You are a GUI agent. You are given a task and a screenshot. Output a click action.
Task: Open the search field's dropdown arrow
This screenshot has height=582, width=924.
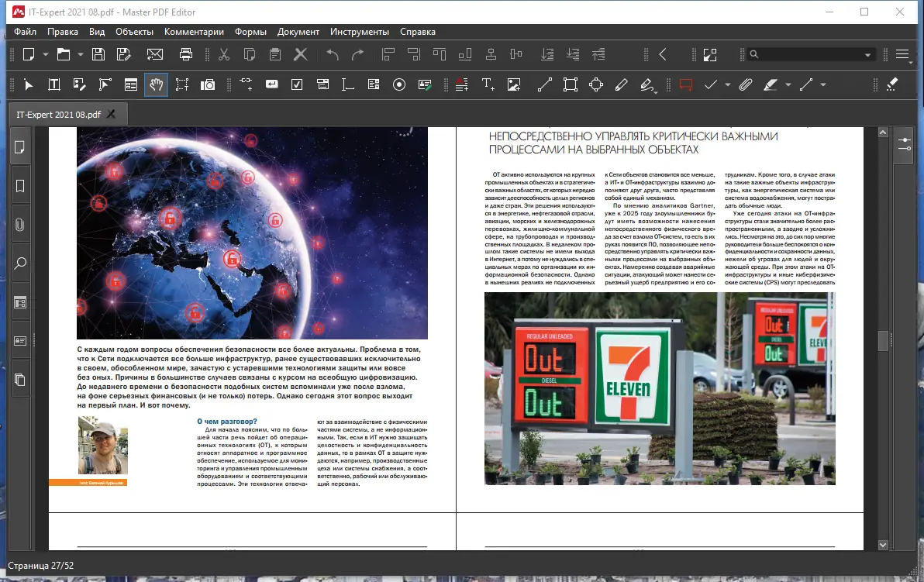click(x=868, y=55)
